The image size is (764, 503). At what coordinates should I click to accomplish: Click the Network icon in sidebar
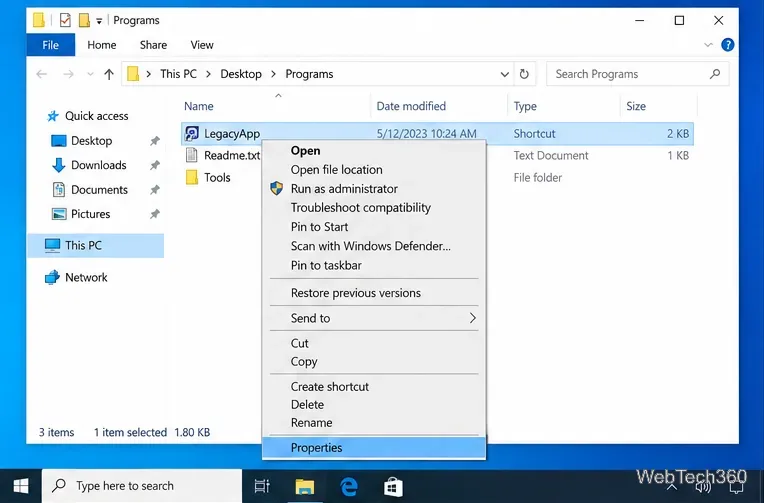click(52, 277)
